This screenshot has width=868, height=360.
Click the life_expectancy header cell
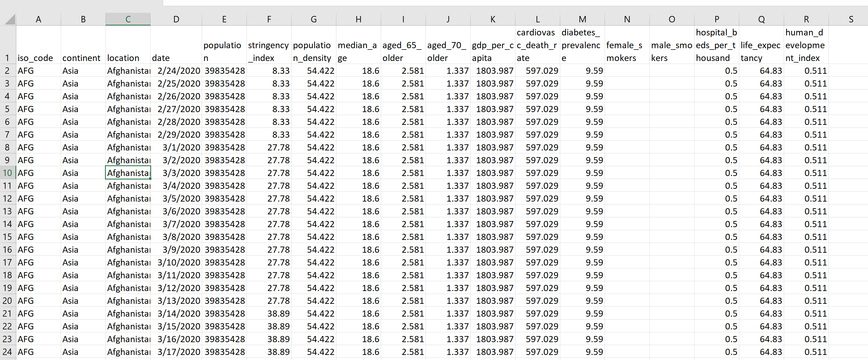click(x=761, y=51)
